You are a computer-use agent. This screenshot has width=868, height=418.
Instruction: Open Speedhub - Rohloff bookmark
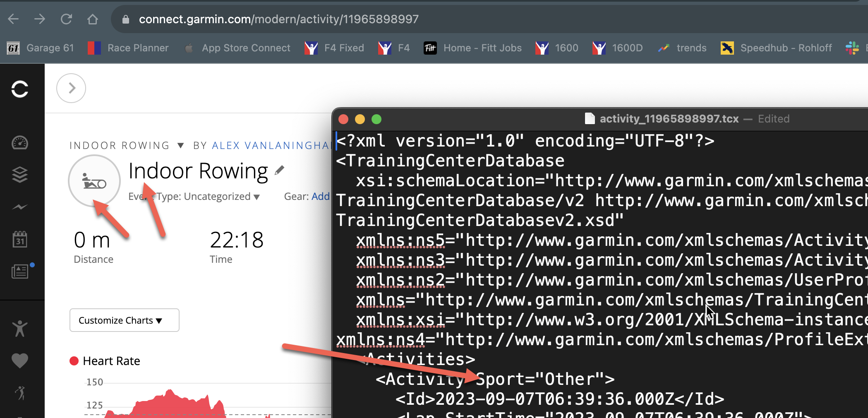click(x=776, y=48)
